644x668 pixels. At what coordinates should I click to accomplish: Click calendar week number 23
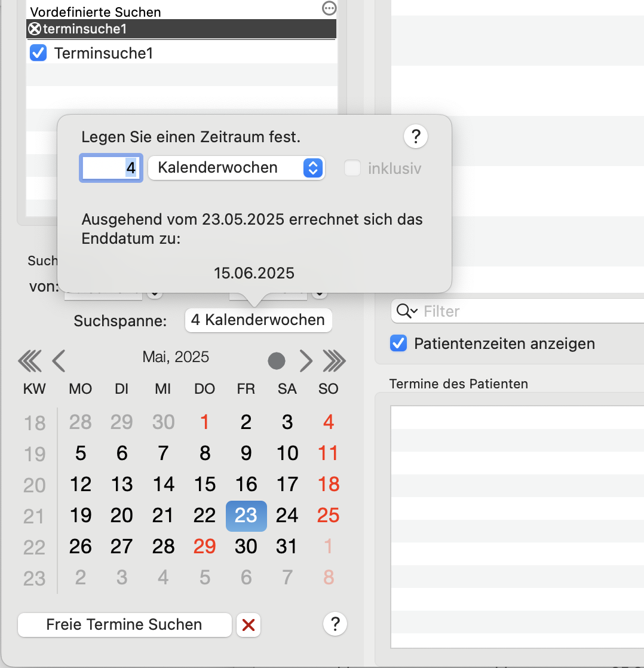(34, 578)
